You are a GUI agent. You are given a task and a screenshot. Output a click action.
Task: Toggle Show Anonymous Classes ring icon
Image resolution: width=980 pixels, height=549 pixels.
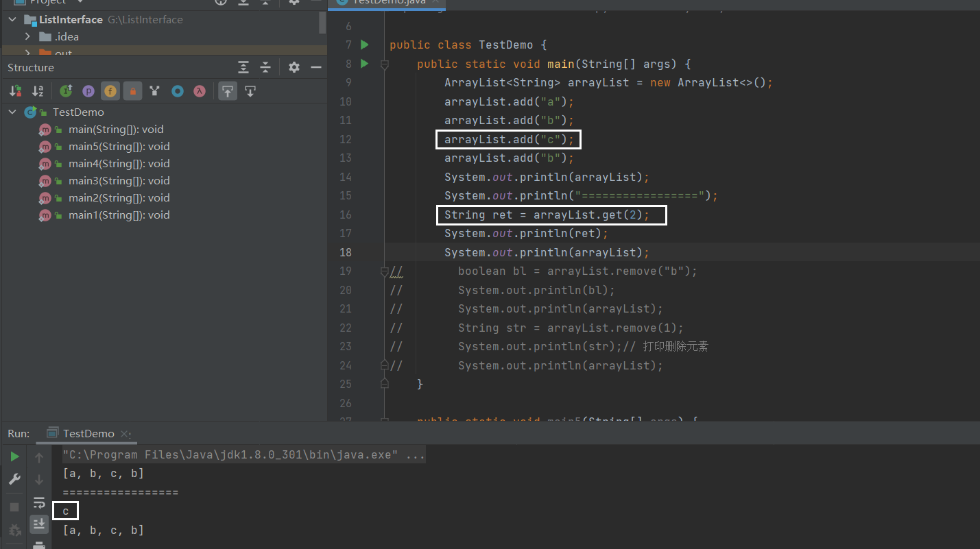click(x=178, y=90)
